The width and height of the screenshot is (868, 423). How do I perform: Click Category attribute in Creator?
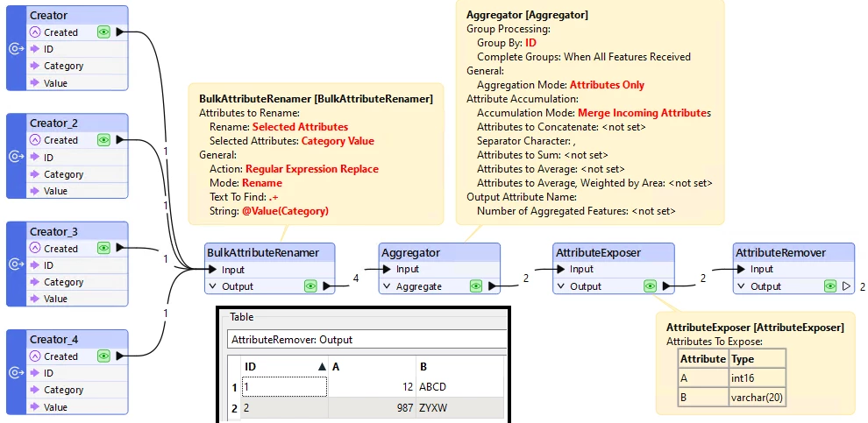[64, 66]
